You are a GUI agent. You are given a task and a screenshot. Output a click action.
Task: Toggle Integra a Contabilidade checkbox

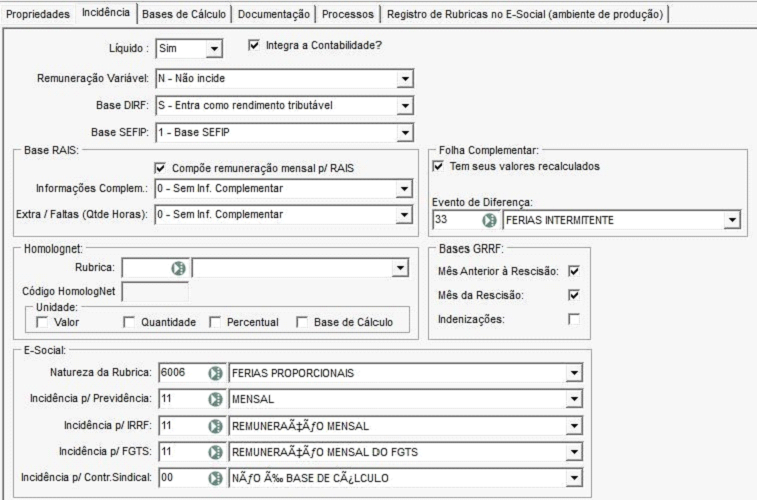(254, 45)
